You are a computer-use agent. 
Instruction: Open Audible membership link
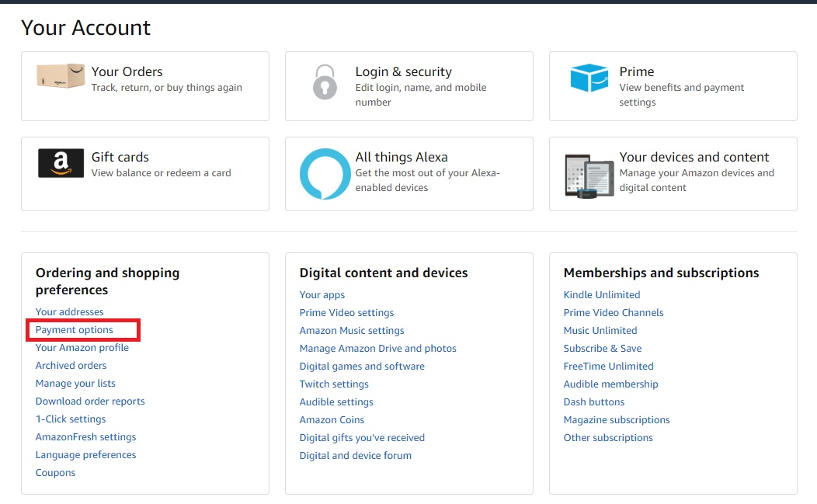click(x=610, y=384)
